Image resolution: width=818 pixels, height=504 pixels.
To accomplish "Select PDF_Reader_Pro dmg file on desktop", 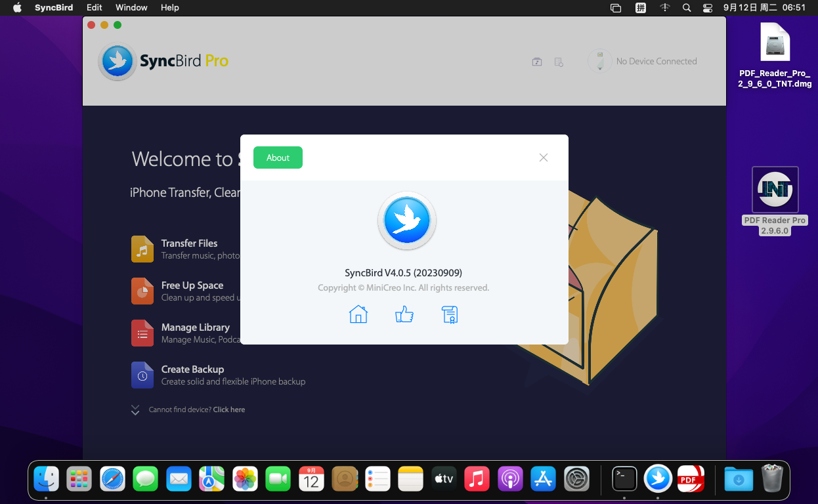I will 775,56.
